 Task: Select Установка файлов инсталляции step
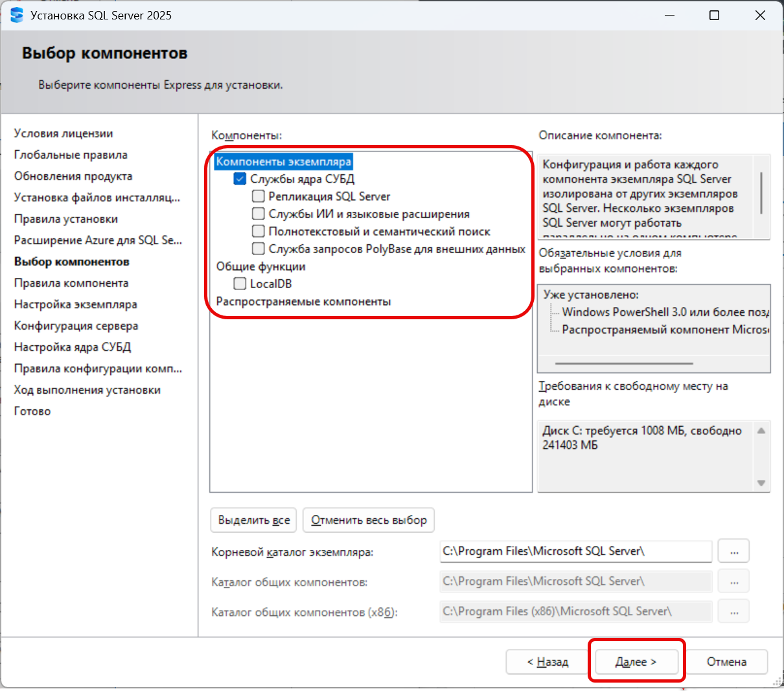tap(97, 198)
